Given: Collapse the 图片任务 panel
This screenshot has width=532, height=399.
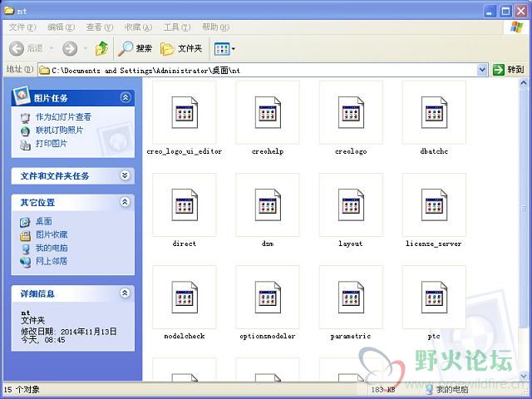Looking at the screenshot, I should coord(126,98).
